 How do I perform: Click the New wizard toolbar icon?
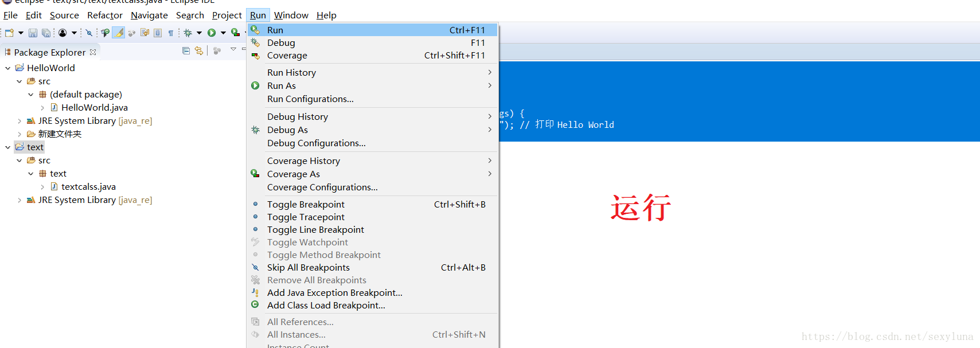tap(9, 33)
